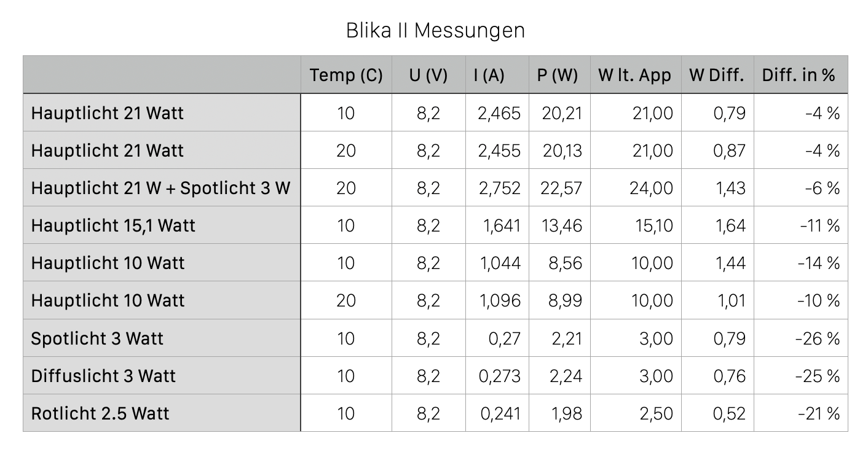Click the "I (A)" column header
The width and height of the screenshot is (868, 457).
[x=489, y=75]
